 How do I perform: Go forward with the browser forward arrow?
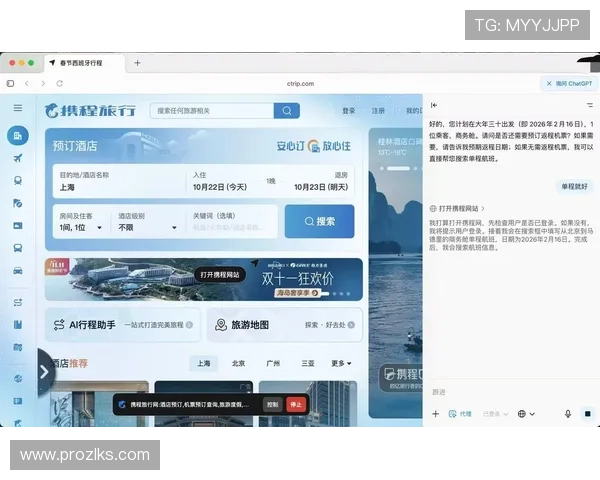[43, 83]
